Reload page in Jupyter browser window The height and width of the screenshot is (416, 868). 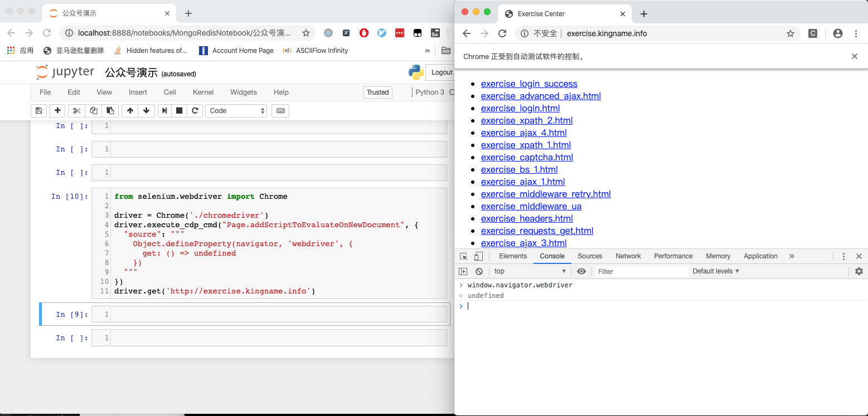tap(47, 33)
